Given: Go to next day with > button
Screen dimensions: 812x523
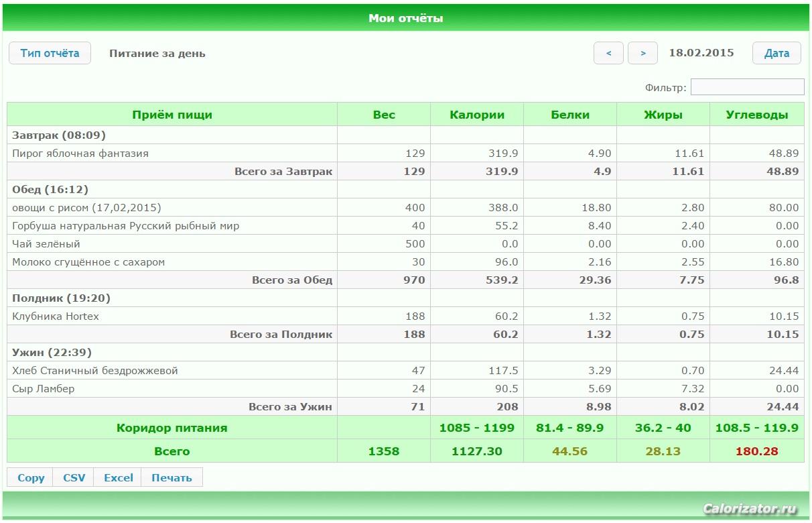Looking at the screenshot, I should click(x=642, y=53).
